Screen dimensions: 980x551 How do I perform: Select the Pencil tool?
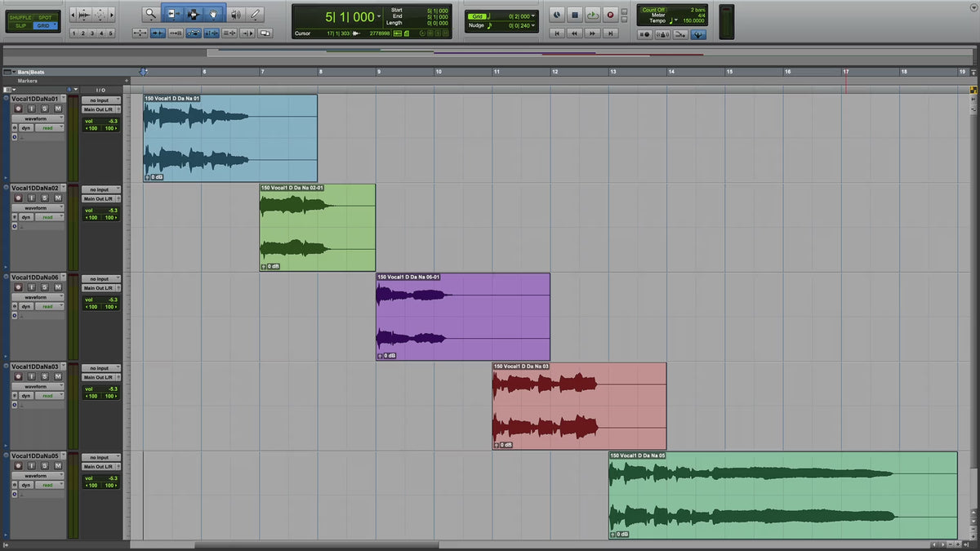pyautogui.click(x=256, y=14)
